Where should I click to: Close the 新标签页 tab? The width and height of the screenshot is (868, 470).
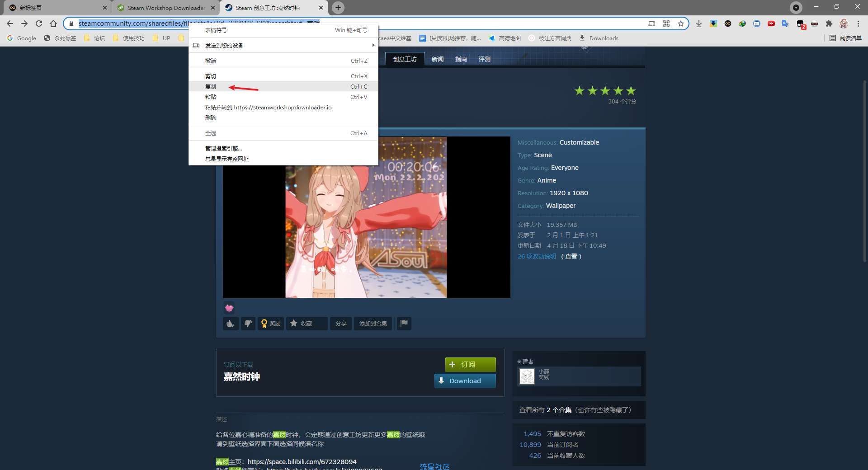tap(105, 8)
